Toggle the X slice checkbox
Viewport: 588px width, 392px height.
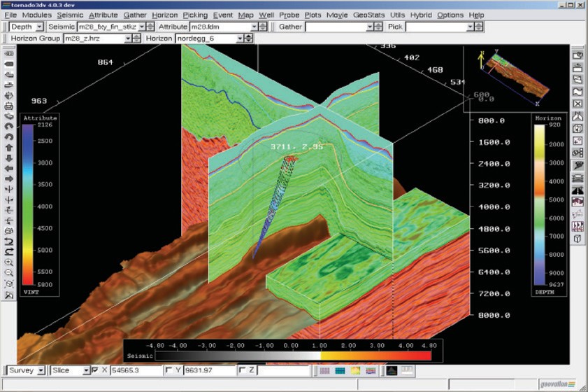(x=95, y=370)
